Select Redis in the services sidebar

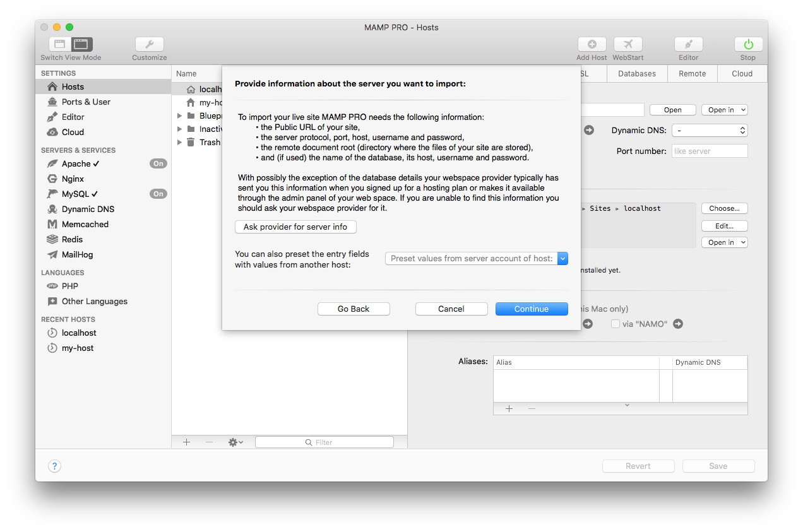72,239
